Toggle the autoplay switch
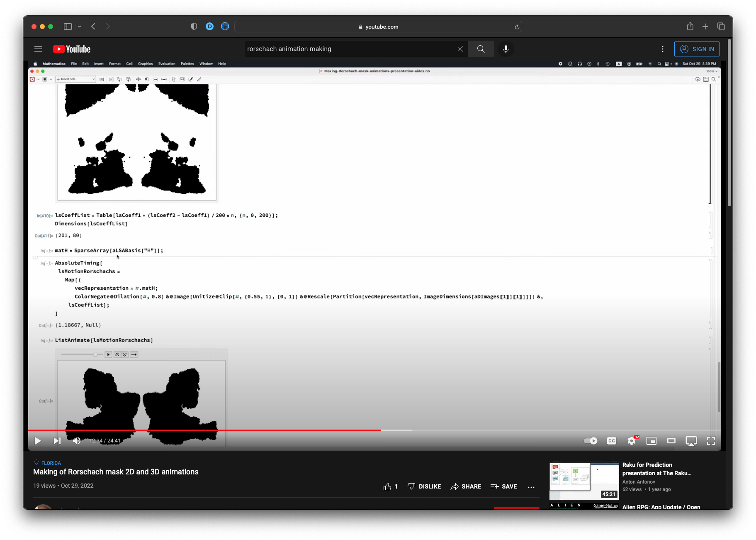Image resolution: width=756 pixels, height=540 pixels. click(x=591, y=441)
